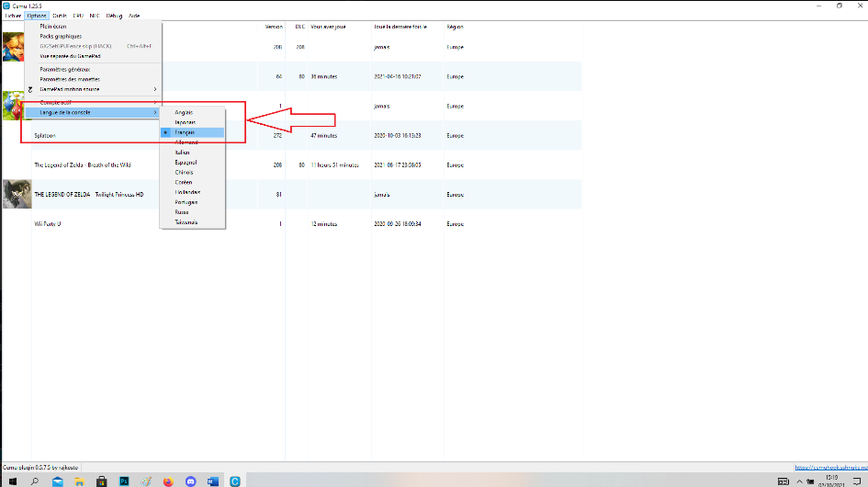Open Discord from the taskbar
868x487 pixels.
[190, 481]
